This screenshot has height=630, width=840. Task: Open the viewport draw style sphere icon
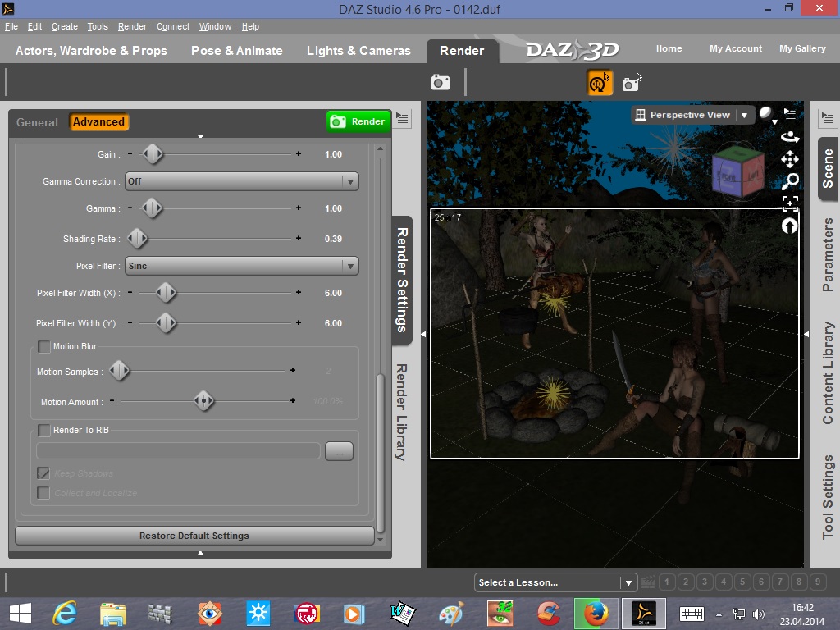(x=767, y=114)
